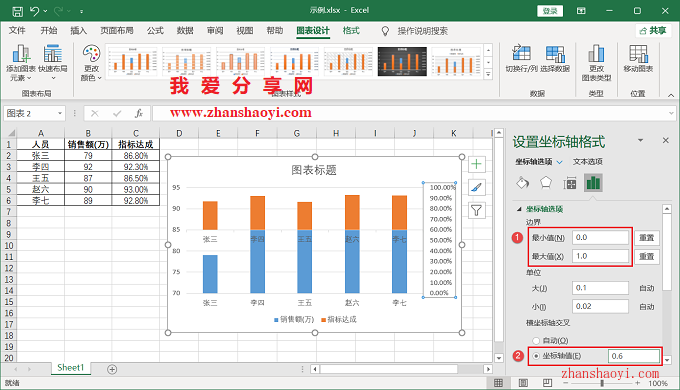Select the Axis value radio button
This screenshot has width=680, height=390.
click(x=536, y=356)
